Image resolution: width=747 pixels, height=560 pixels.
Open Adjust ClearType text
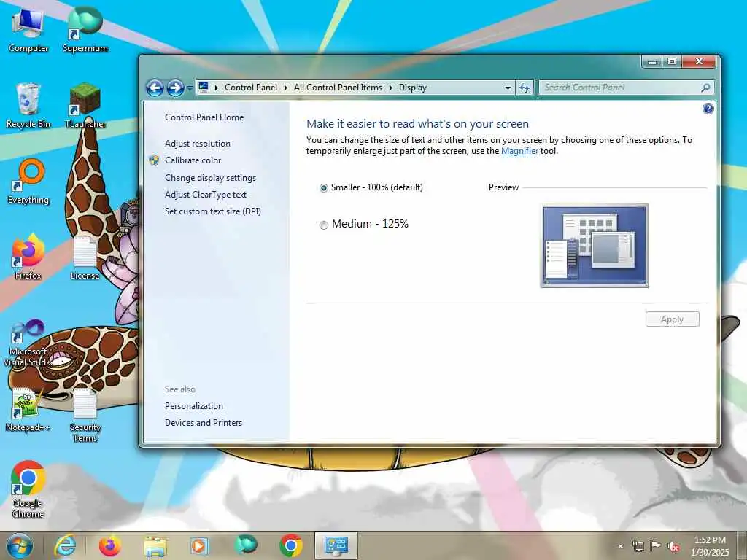pyautogui.click(x=205, y=194)
